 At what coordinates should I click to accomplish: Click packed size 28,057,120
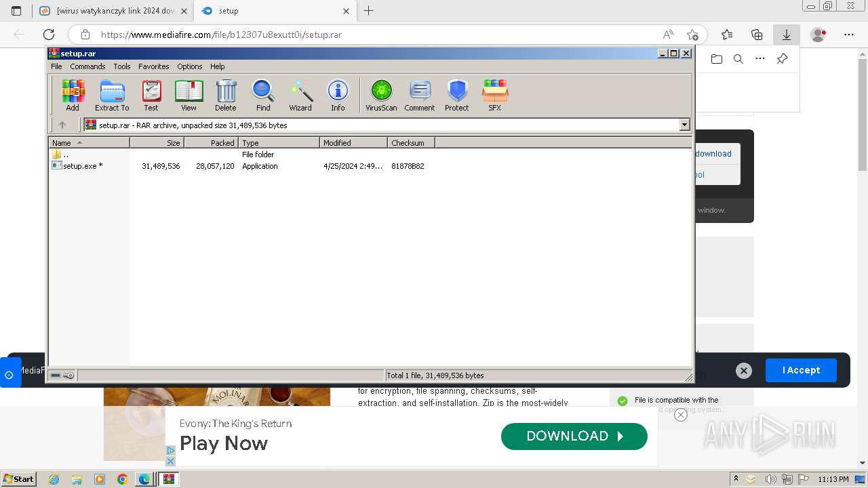point(215,166)
